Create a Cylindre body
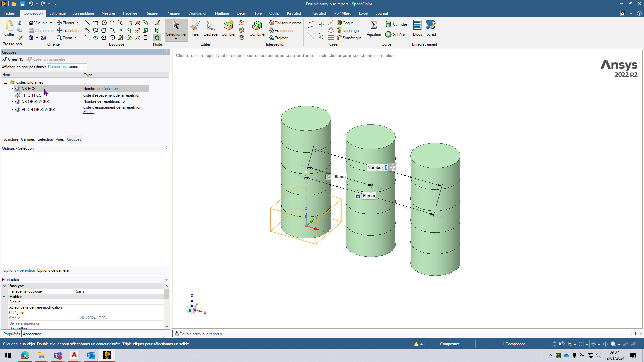Screen dimensions: 644x362 click(396, 24)
